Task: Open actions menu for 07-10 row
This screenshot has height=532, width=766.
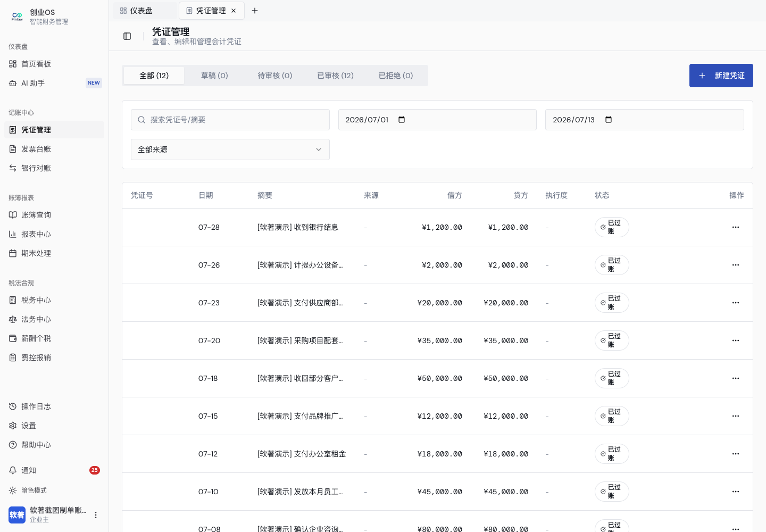Action: click(736, 492)
